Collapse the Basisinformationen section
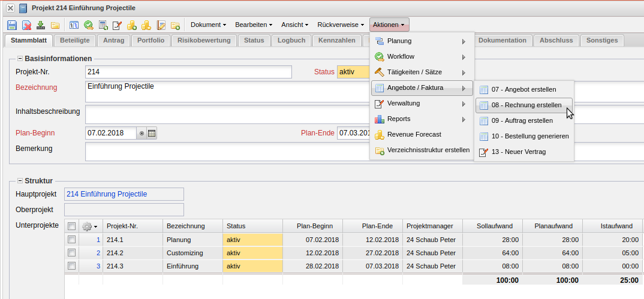 20,59
